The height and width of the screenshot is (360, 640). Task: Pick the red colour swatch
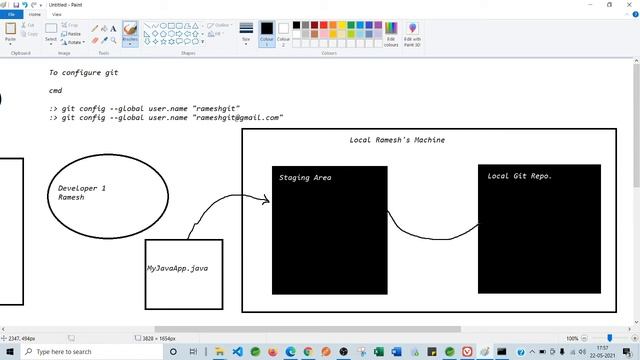323,25
